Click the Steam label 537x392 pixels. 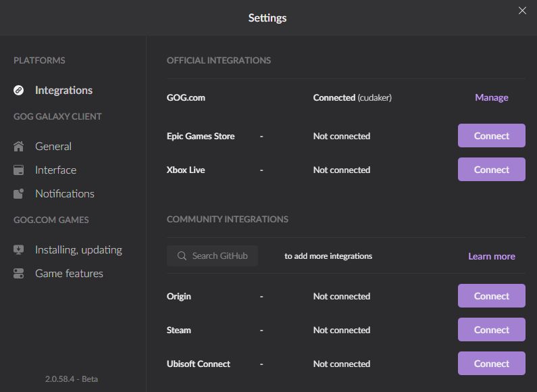tap(179, 330)
